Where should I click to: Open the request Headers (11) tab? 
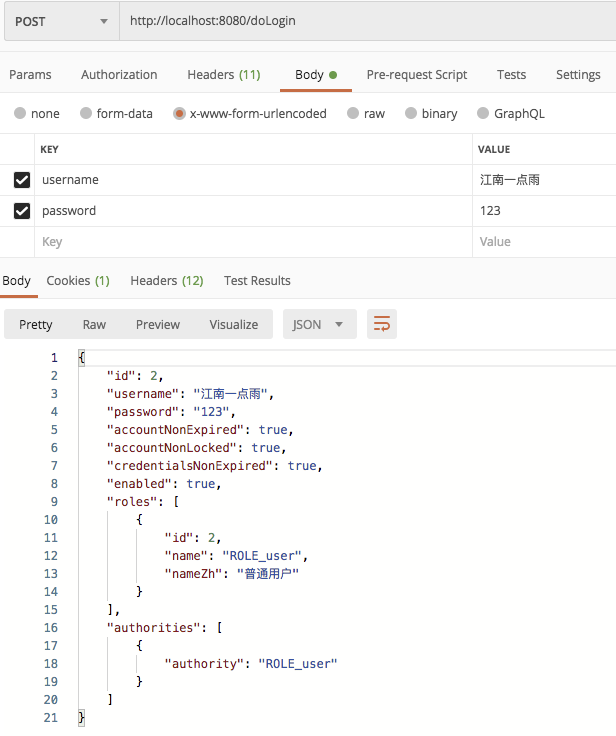[x=223, y=75]
